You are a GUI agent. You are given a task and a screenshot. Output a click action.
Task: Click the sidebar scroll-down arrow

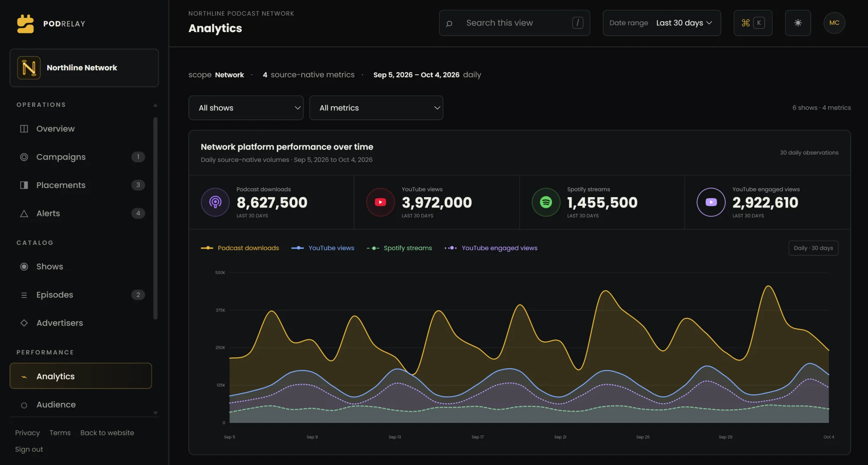click(x=155, y=413)
